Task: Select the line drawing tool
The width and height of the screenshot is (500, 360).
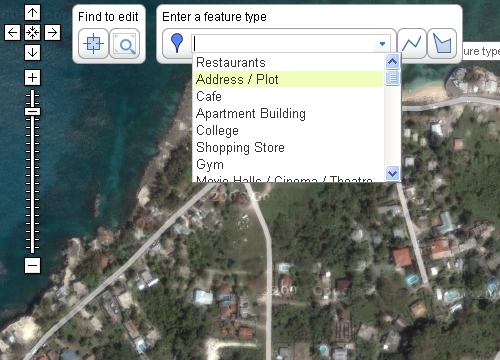Action: (x=412, y=44)
